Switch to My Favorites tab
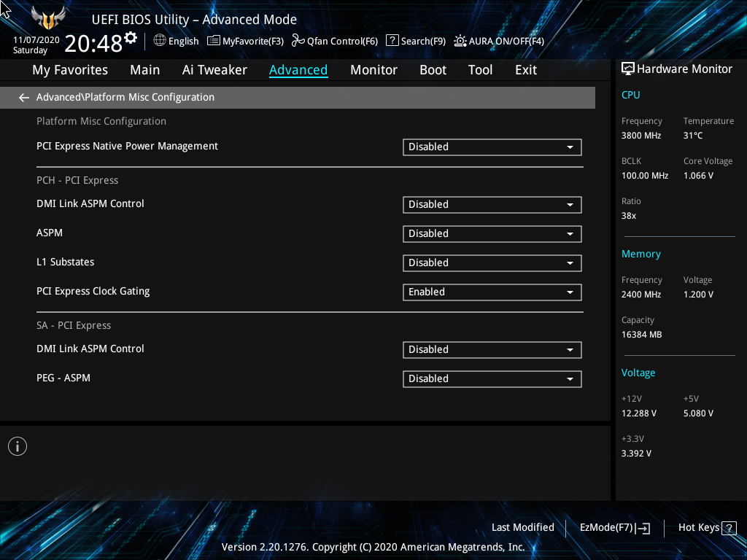747x560 pixels. pos(70,70)
